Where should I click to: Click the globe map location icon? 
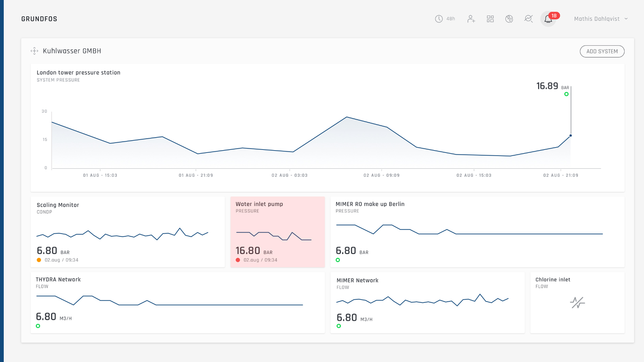(509, 19)
